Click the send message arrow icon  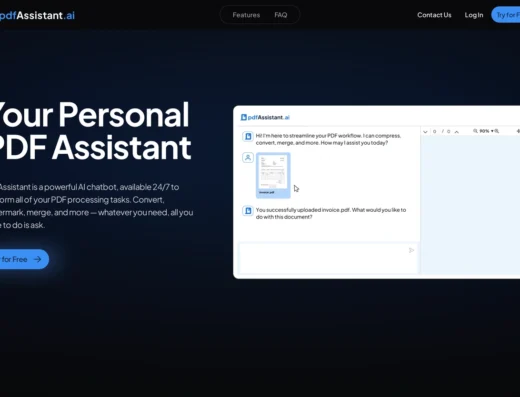pos(411,250)
